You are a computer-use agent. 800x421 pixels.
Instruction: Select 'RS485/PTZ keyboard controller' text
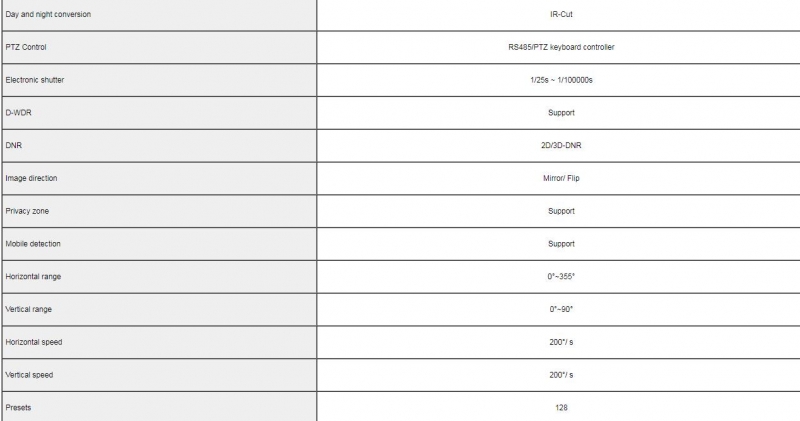(x=561, y=47)
